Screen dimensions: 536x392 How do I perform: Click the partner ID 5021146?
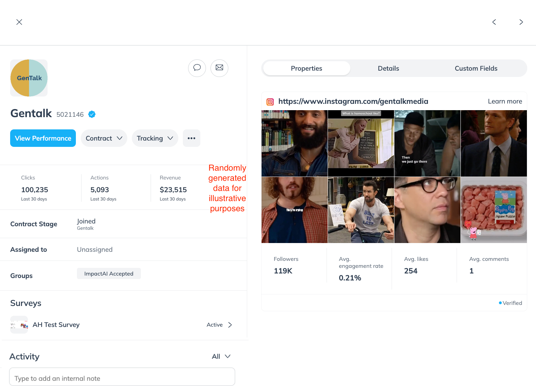pos(70,114)
